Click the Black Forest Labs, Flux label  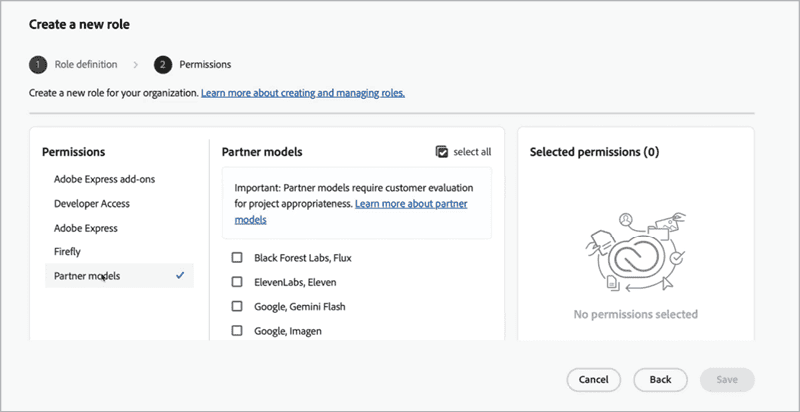click(303, 258)
